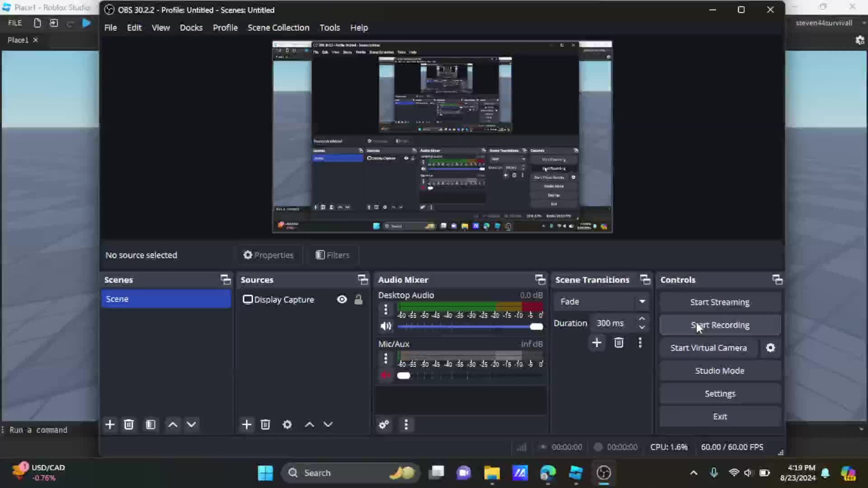Open source properties gear in Sources panel
Viewport: 868px width, 488px height.
287,424
